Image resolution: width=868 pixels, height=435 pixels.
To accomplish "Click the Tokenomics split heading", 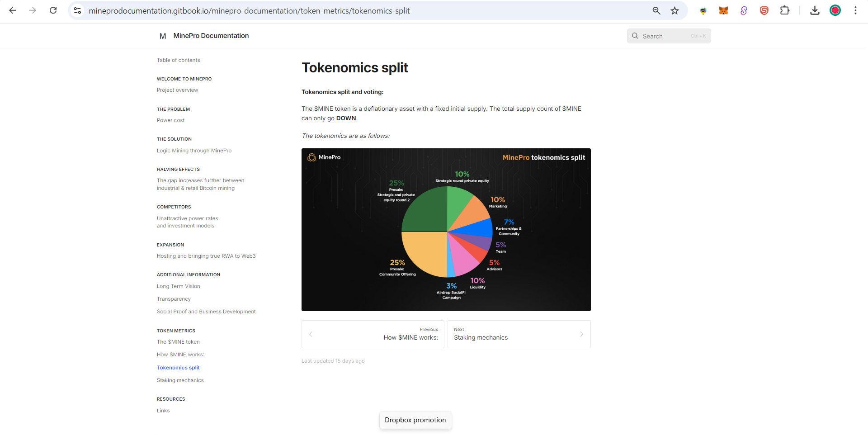I will 355,68.
